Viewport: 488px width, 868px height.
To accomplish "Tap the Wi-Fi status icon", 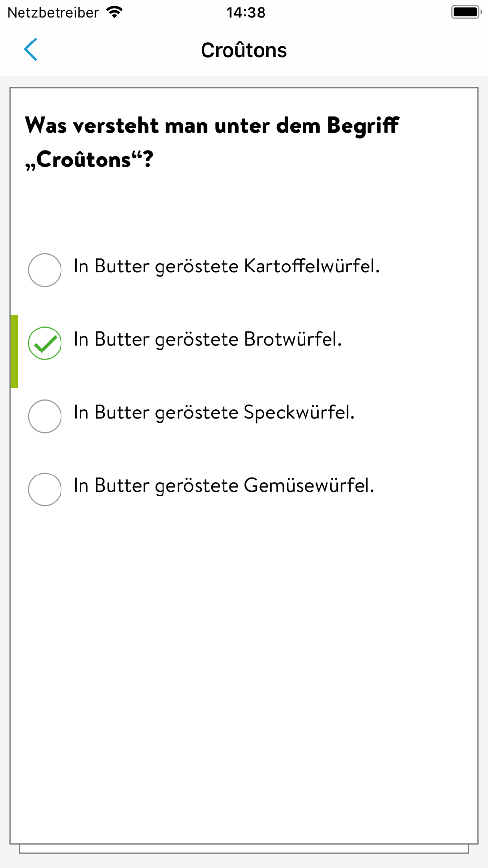I will [x=114, y=12].
